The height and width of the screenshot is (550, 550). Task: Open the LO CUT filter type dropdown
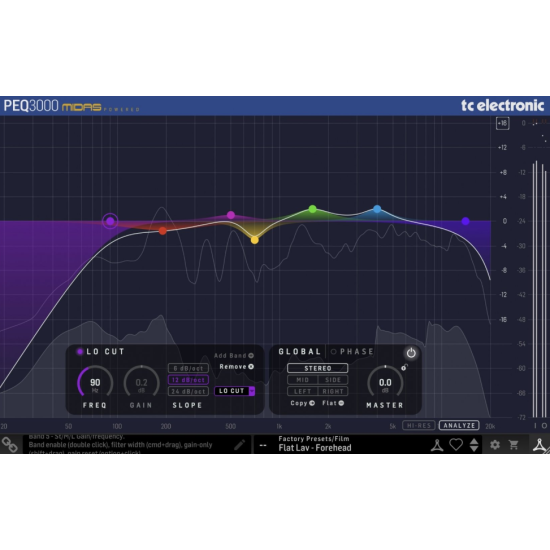[x=234, y=391]
